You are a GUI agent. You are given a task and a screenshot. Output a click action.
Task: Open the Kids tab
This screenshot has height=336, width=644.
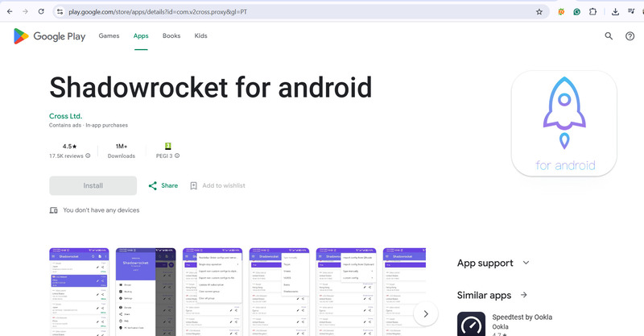200,35
